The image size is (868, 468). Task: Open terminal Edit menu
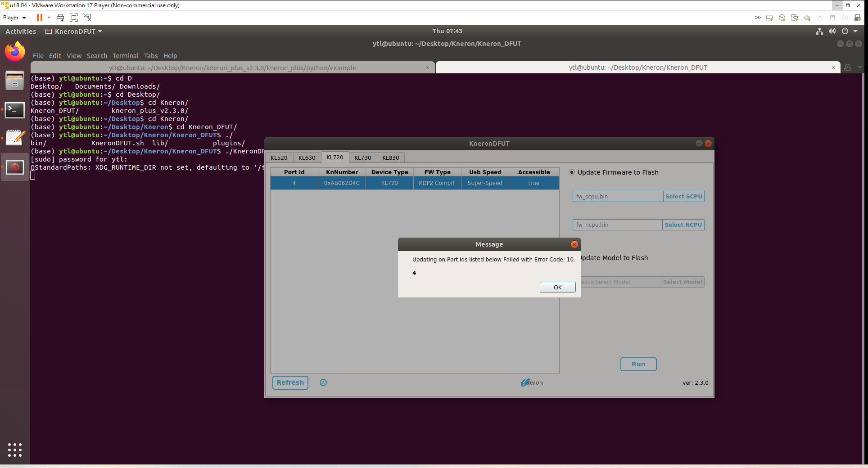(55, 56)
